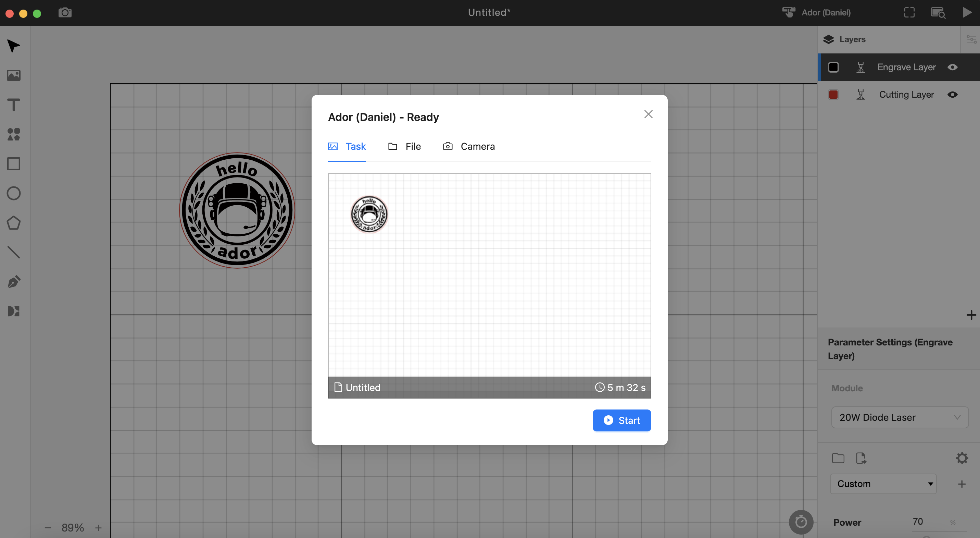
Task: Select the Line drawing tool
Action: click(14, 253)
